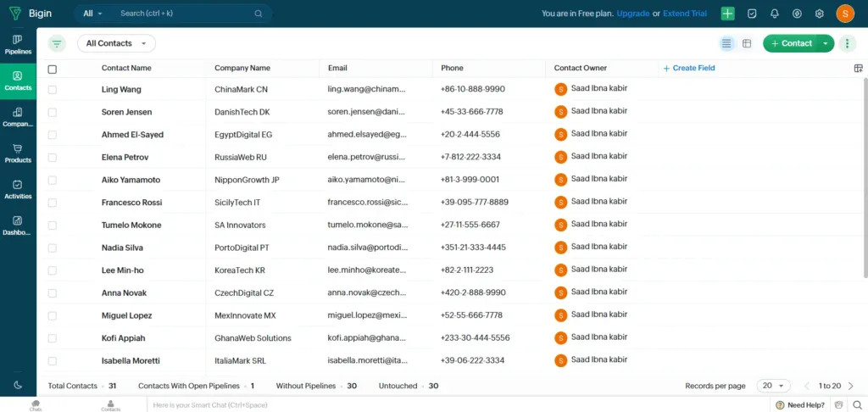Check the box for Aiko Yamamoto
Image resolution: width=868 pixels, height=412 pixels.
tap(52, 181)
